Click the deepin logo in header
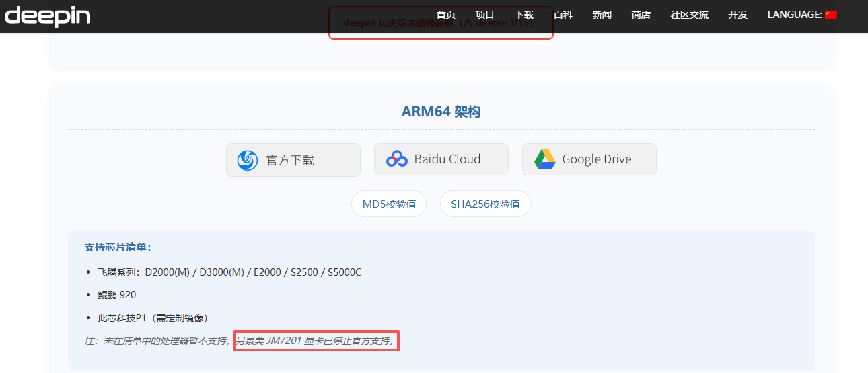868x373 pixels. 47,15
